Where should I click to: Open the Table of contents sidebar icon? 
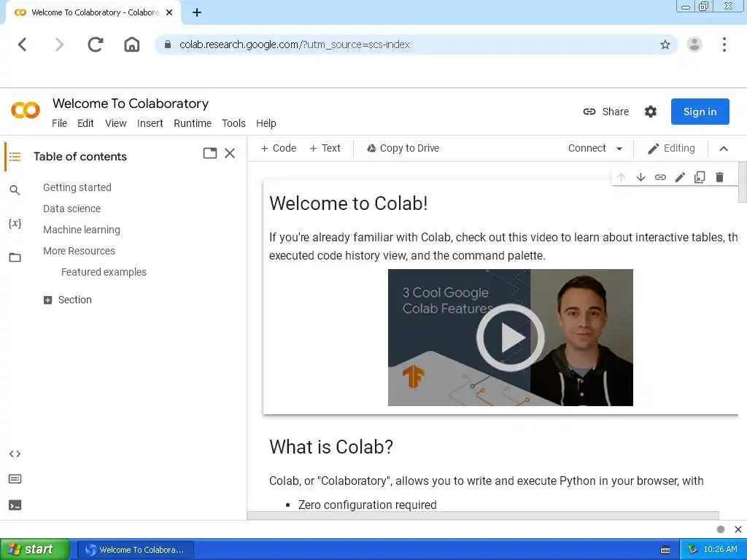(x=15, y=156)
